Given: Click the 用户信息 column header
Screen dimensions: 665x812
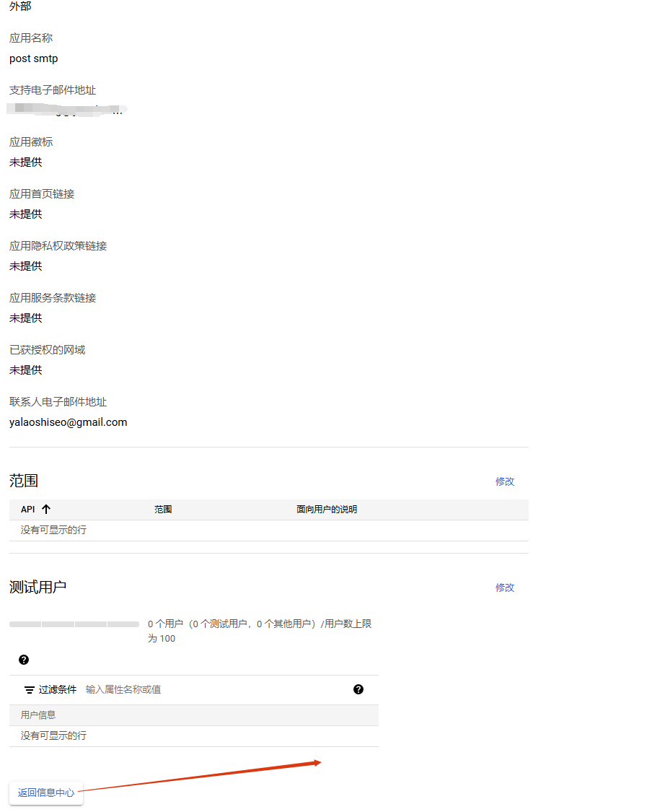Looking at the screenshot, I should pyautogui.click(x=38, y=715).
